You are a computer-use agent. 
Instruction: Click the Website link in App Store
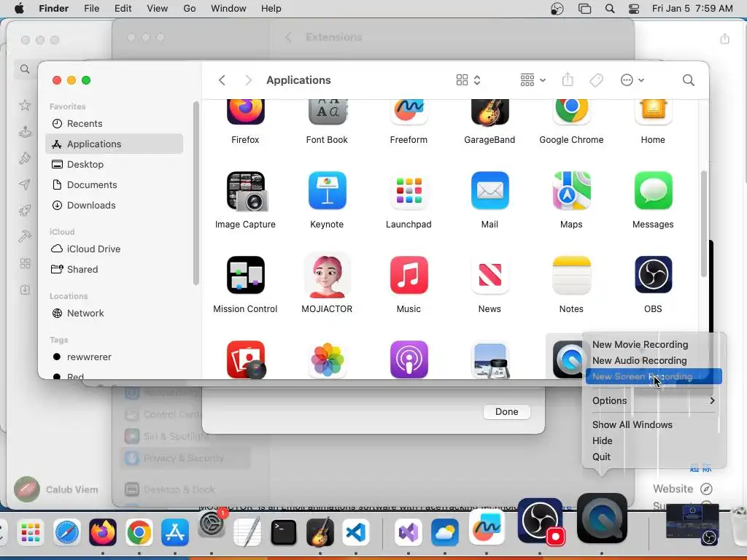point(682,489)
